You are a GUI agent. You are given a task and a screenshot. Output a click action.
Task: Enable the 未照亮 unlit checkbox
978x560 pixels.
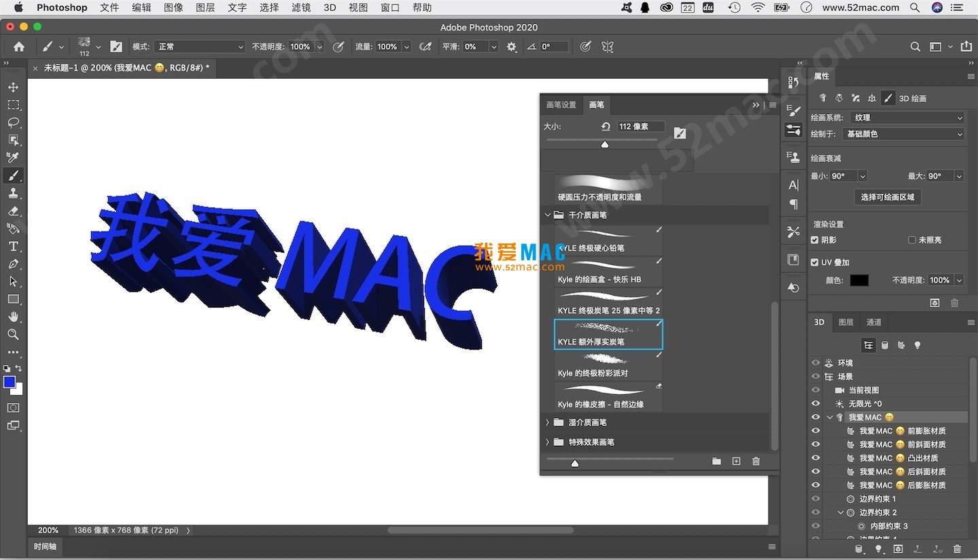(912, 240)
